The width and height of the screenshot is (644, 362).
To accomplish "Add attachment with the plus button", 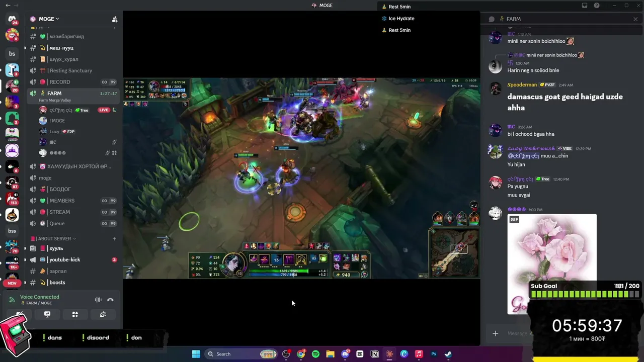I will tap(496, 333).
